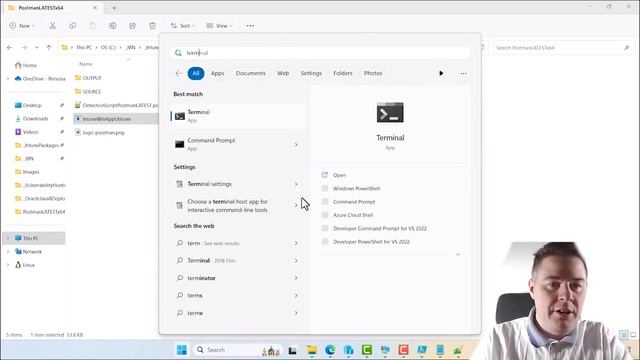Go back with the Explorer back arrow
The width and height of the screenshot is (640, 360).
click(10, 47)
